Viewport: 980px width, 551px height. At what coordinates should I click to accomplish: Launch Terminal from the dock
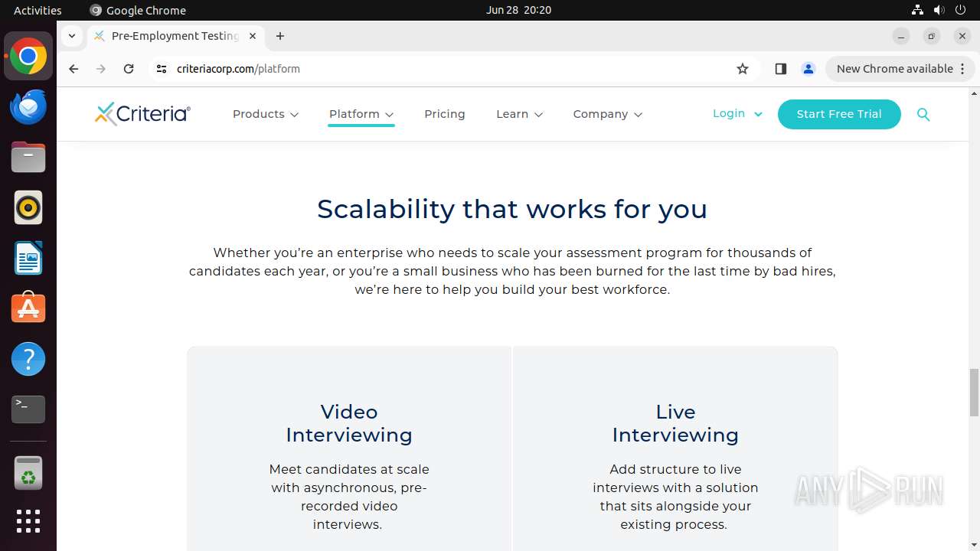(x=28, y=409)
